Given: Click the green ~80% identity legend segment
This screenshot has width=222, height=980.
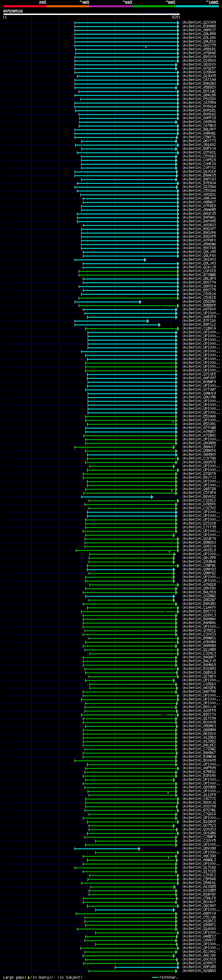Looking at the screenshot, I should tap(154, 6).
